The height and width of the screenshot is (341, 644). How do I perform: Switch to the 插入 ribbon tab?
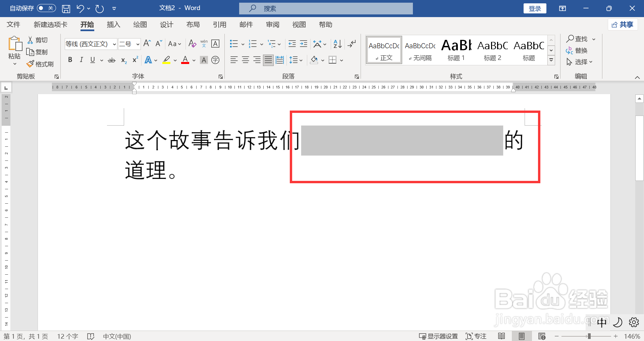(x=113, y=24)
